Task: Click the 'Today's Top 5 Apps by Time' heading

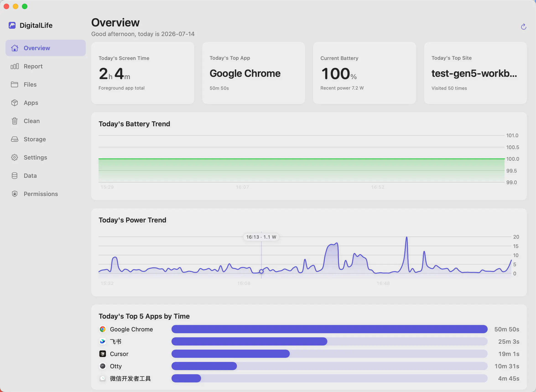Action: click(x=144, y=316)
